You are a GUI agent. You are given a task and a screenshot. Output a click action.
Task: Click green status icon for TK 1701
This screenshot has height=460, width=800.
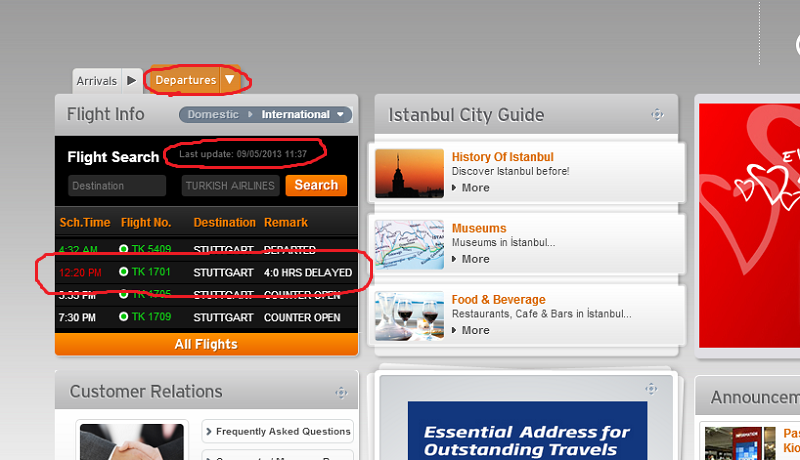124,272
